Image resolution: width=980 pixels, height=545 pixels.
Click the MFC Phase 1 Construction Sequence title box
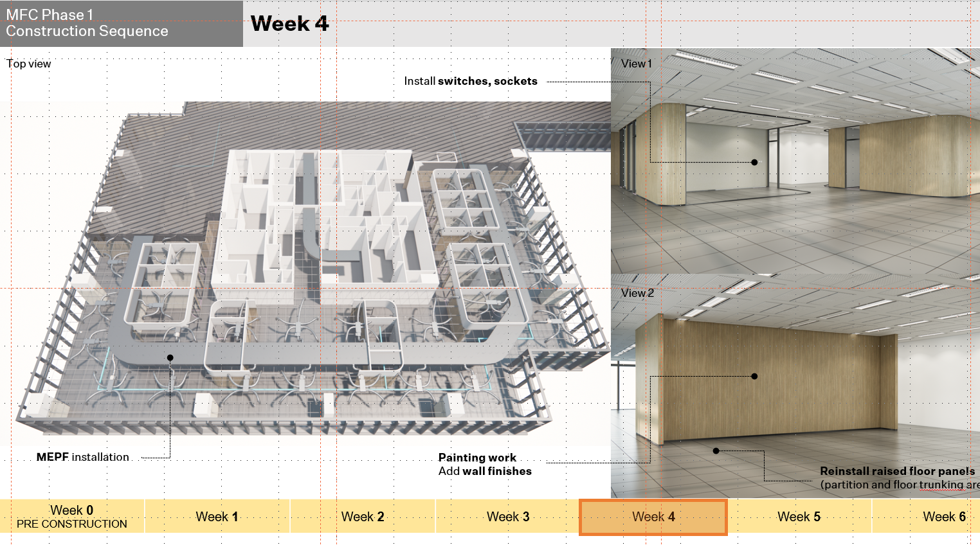(x=121, y=23)
